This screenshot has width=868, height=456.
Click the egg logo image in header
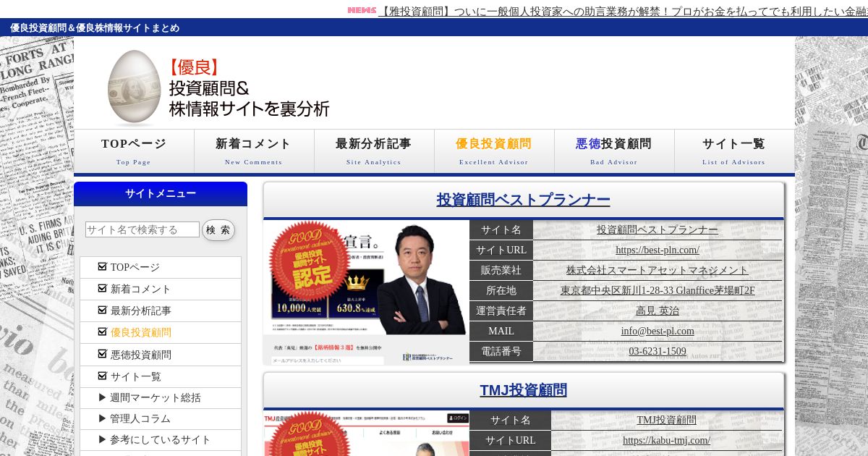(x=134, y=88)
